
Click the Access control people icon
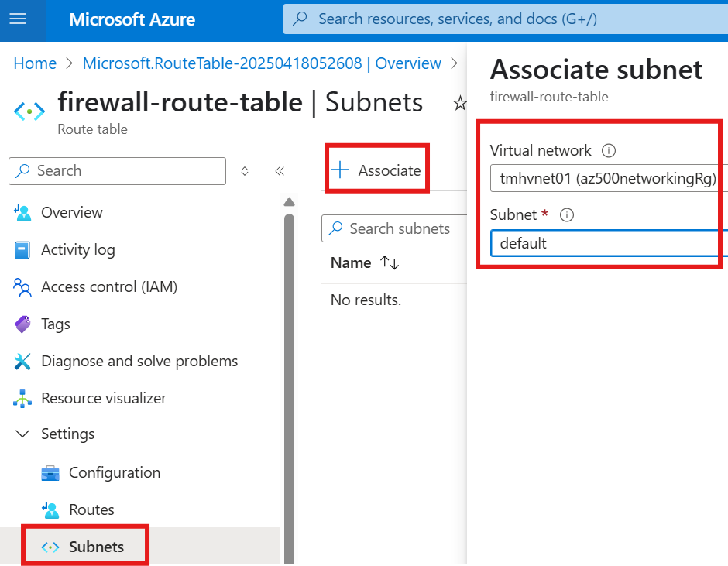click(22, 287)
